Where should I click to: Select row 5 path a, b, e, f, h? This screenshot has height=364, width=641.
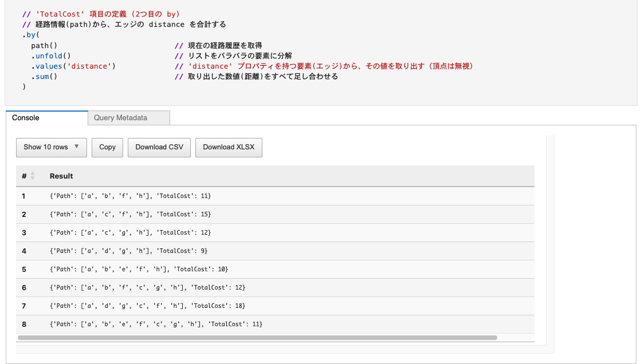tap(275, 269)
